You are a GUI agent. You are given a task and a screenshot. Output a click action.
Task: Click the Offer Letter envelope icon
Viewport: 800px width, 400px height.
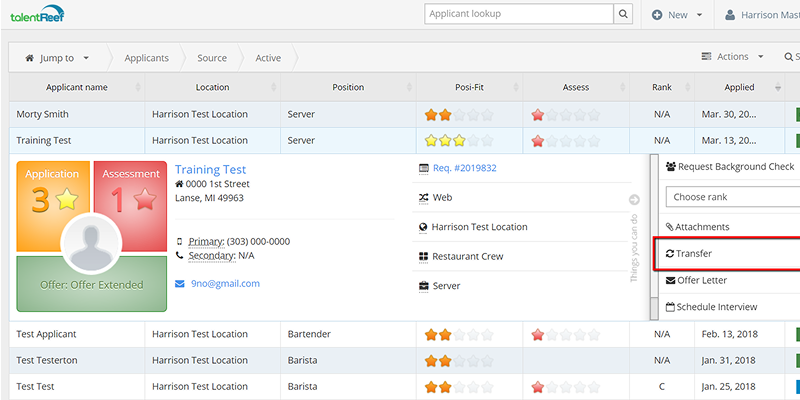(x=671, y=280)
